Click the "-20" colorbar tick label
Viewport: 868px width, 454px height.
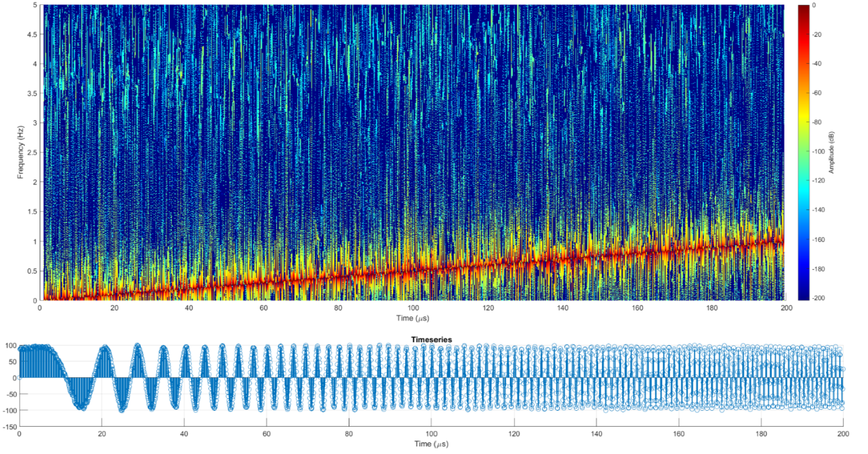coord(817,35)
